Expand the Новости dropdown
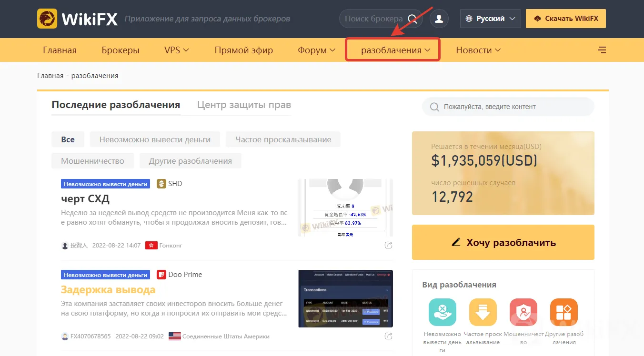 coord(478,50)
